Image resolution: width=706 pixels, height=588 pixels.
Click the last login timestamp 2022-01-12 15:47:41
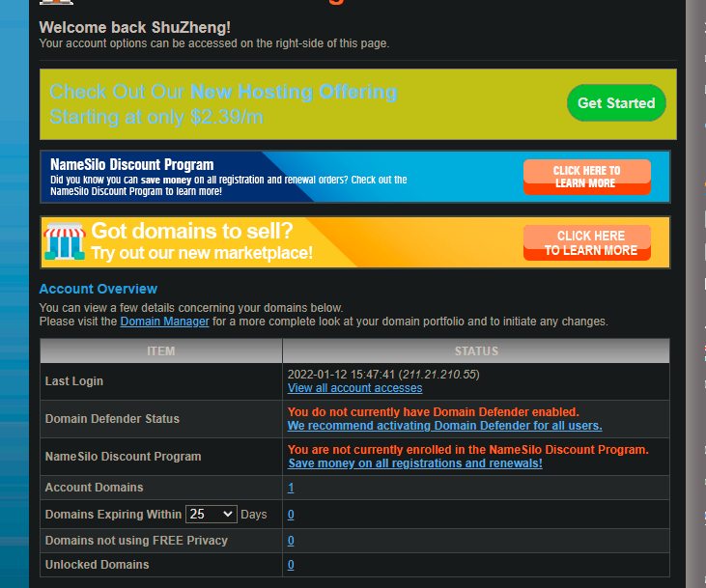(341, 375)
